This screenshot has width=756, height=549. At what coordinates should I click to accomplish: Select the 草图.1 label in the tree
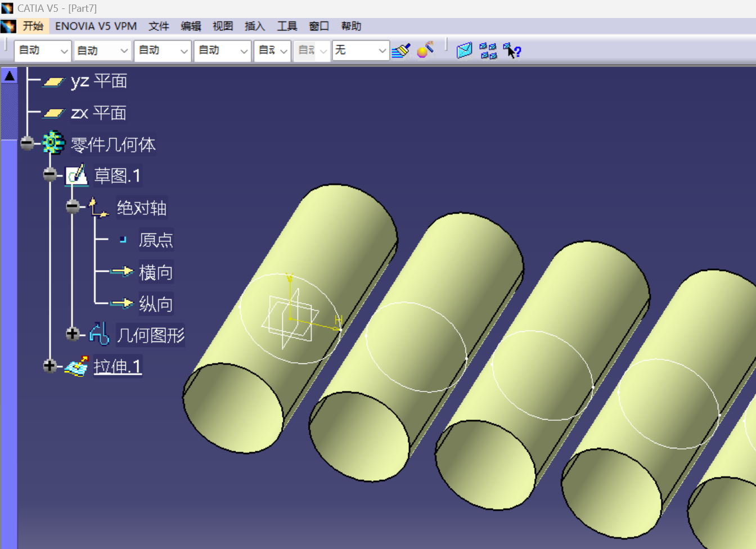(117, 175)
